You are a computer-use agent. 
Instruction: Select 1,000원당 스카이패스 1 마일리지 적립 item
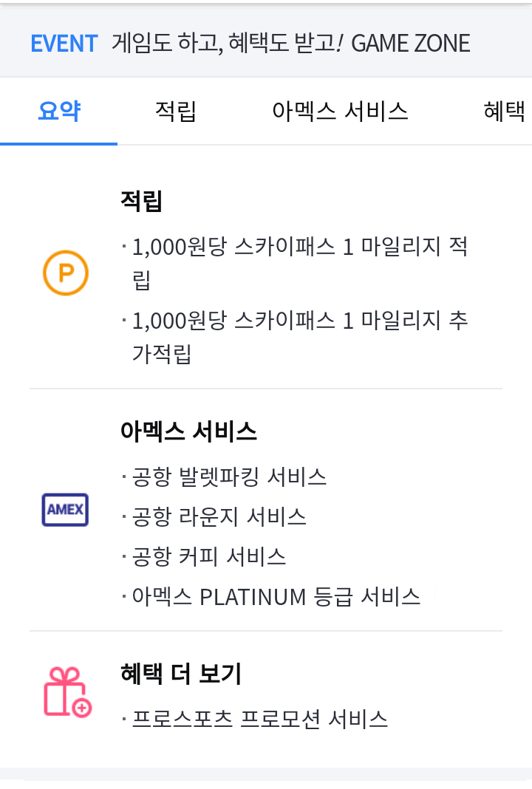[295, 263]
